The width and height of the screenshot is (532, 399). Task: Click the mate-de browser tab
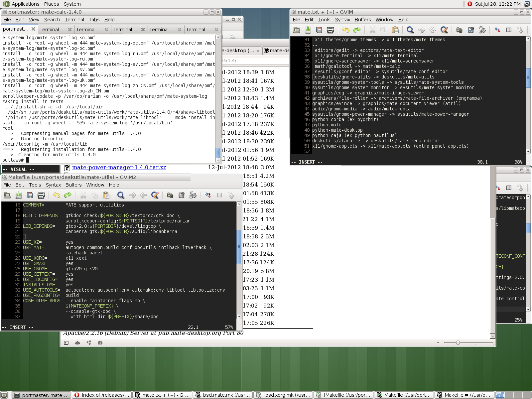click(x=277, y=51)
